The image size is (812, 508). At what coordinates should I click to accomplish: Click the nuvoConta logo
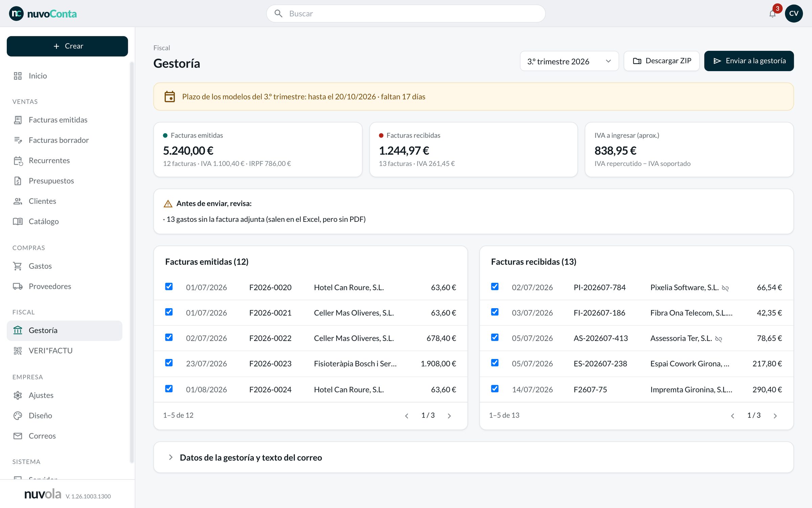(x=43, y=14)
